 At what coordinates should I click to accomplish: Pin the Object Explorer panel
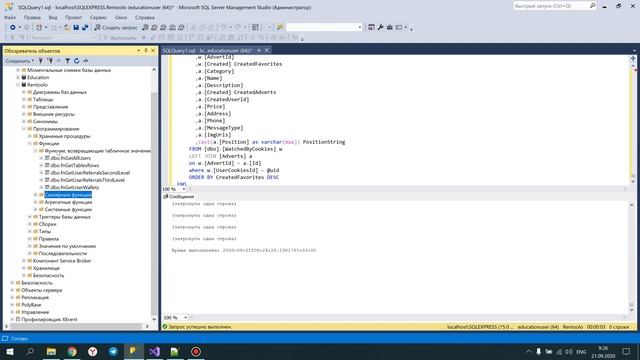point(146,51)
